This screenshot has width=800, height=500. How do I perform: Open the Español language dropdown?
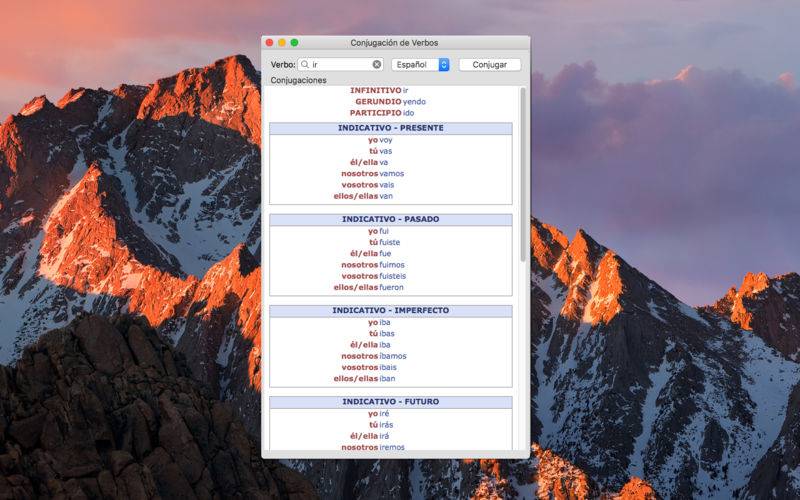point(420,65)
